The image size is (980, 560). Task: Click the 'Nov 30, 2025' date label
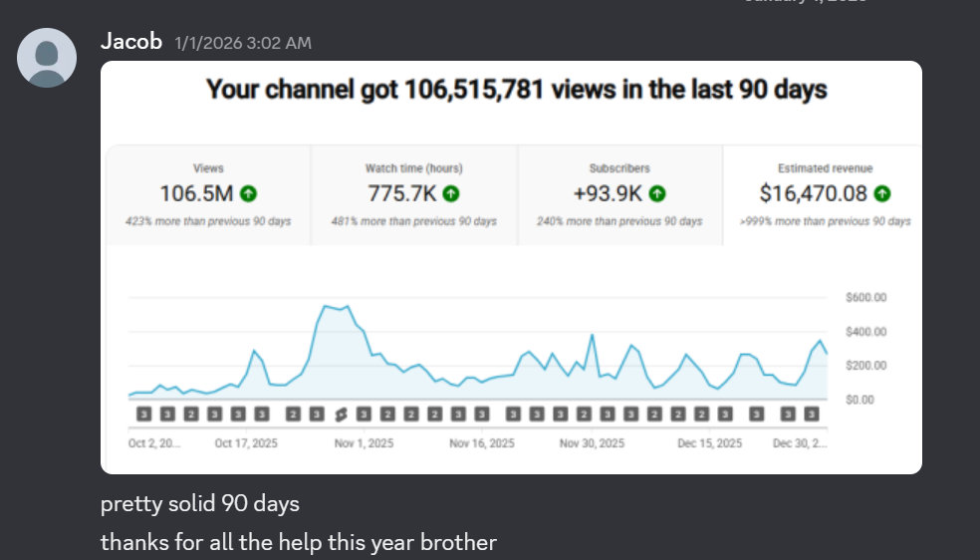(592, 443)
